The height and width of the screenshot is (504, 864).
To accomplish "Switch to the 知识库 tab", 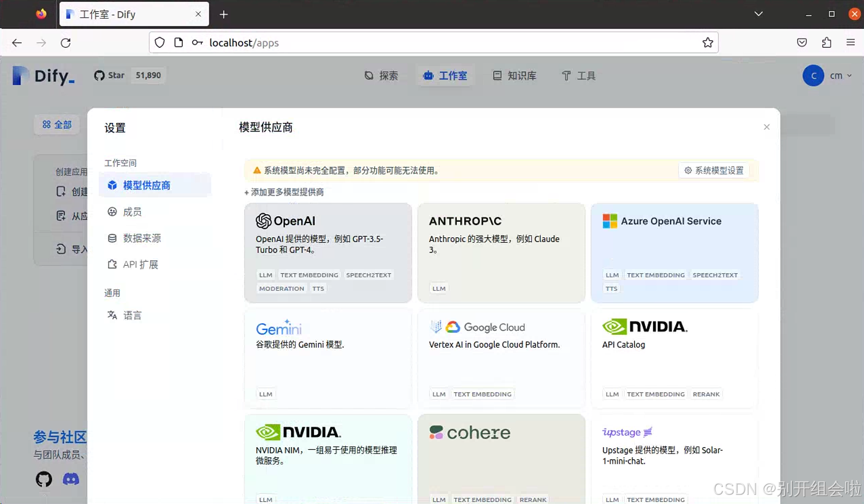I will pos(514,76).
